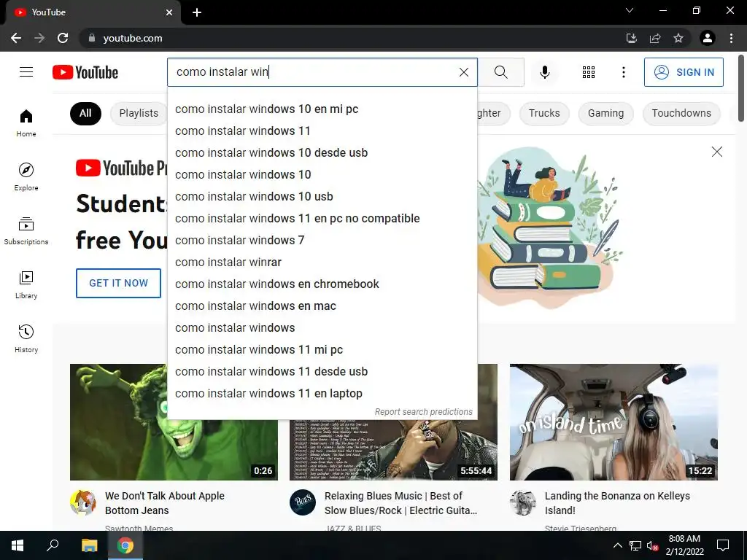The image size is (747, 560).
Task: Clear the search box with the X
Action: (463, 72)
